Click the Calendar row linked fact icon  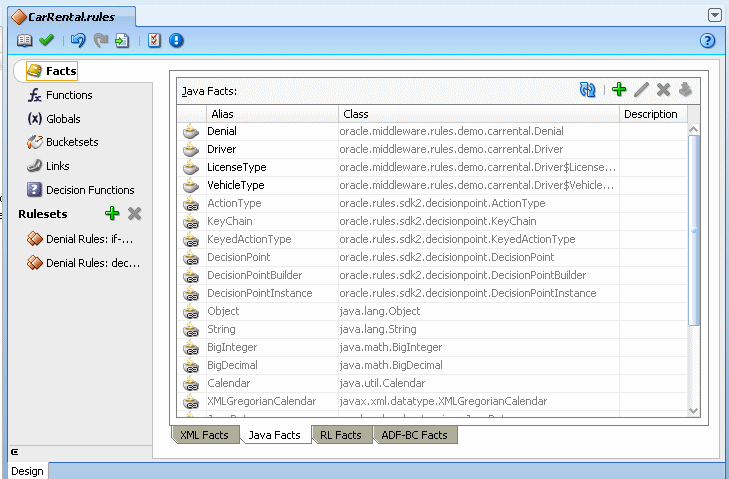point(191,384)
